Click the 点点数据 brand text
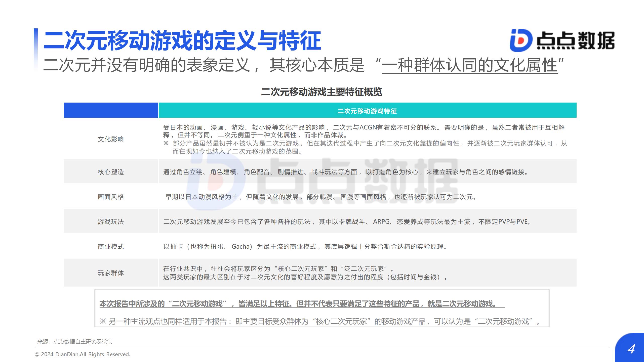Screen dimensions: 644x362 (576, 40)
